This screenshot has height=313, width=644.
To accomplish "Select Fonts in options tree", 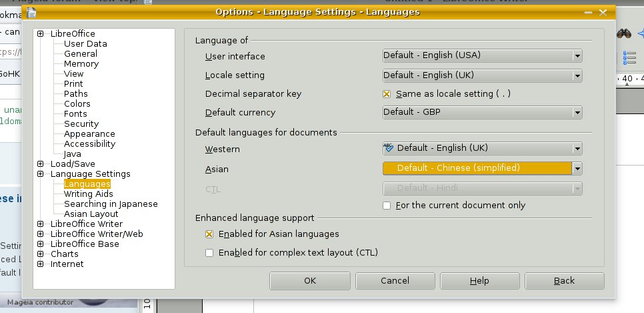I will (75, 114).
